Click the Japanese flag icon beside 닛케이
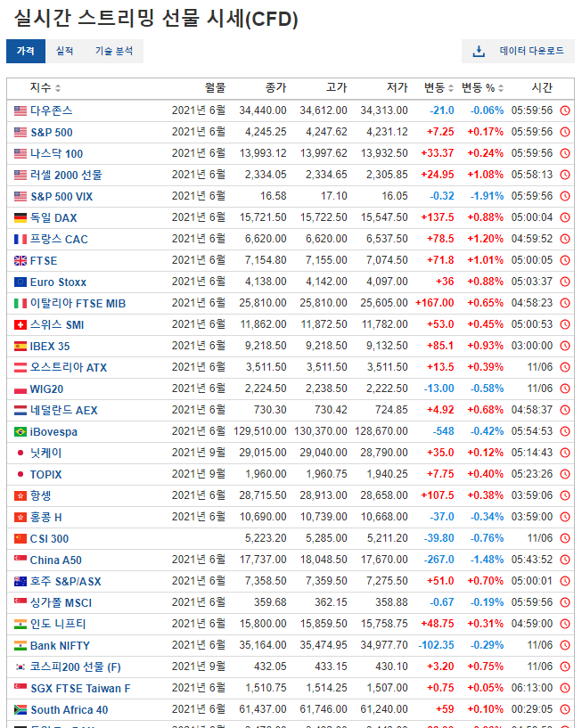This screenshot has width=582, height=728. click(20, 453)
